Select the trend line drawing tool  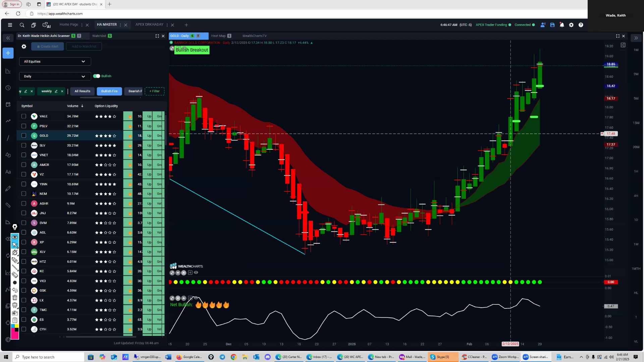point(8,138)
